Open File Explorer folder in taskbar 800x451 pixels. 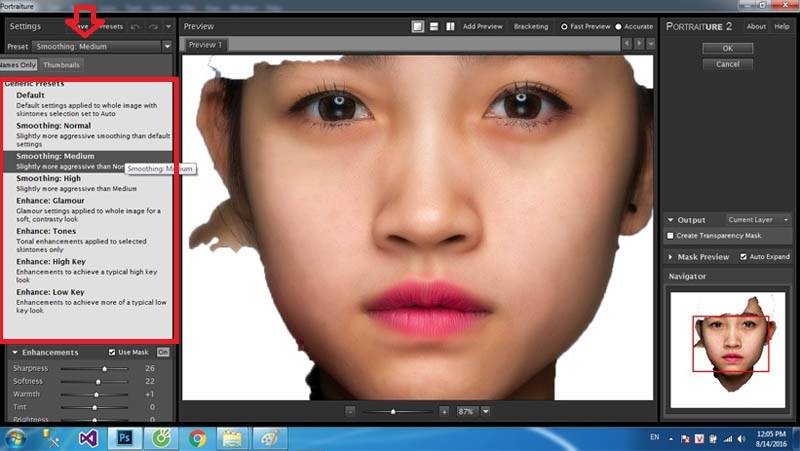233,438
